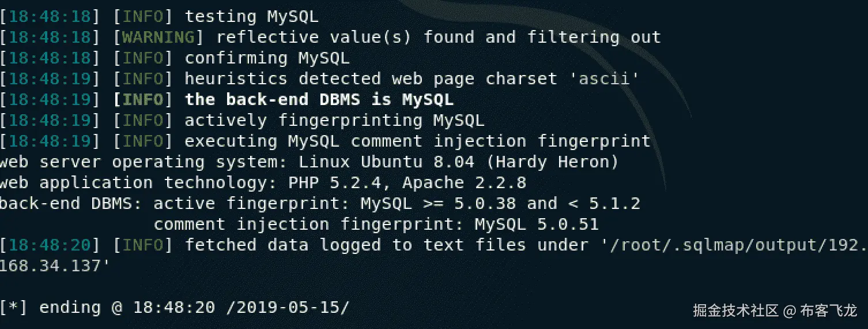Click 'Linux Ubuntu 8.04 (Hardy Heron)' text
868x329 pixels.
pos(459,162)
